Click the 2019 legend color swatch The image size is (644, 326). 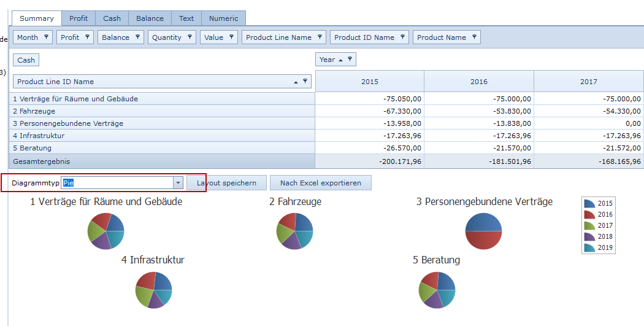pyautogui.click(x=589, y=248)
